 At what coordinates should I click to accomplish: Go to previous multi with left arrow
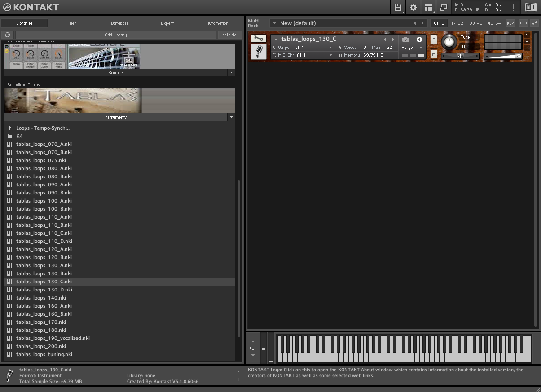(415, 23)
